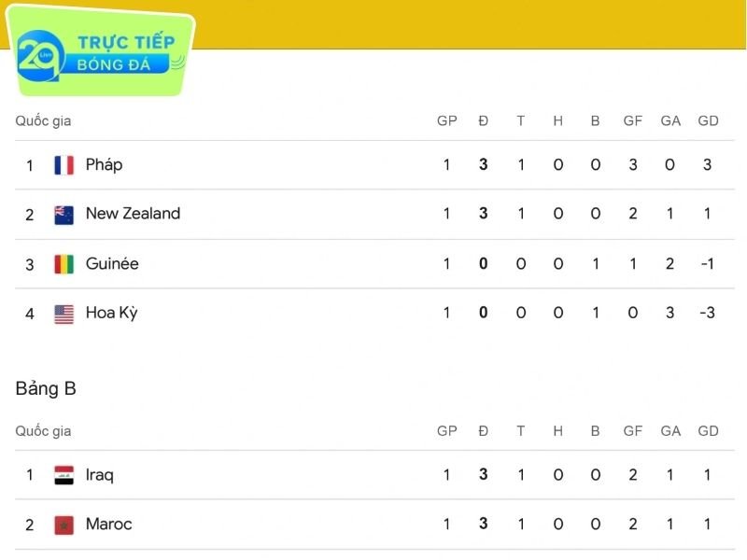The height and width of the screenshot is (560, 747).
Task: Click the Iraq flag icon
Action: coord(63,475)
